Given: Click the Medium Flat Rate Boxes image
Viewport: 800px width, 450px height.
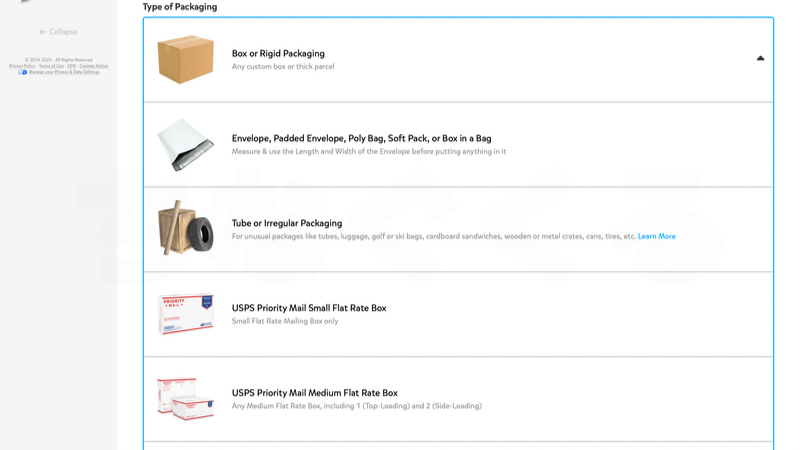Looking at the screenshot, I should point(185,399).
